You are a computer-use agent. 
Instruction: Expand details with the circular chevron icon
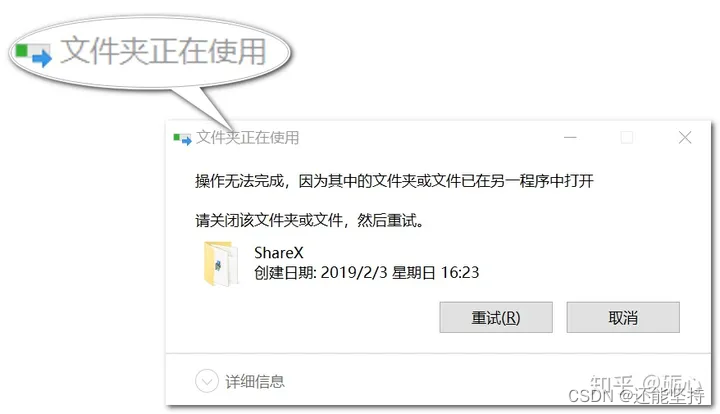(207, 381)
